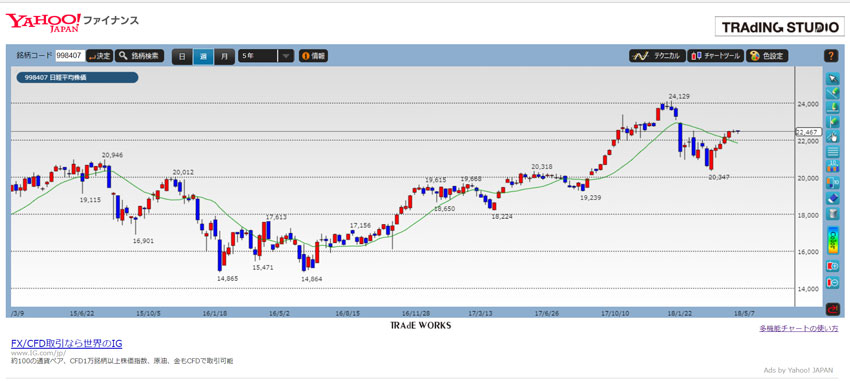Select the trend line drawing tool

coord(832,93)
